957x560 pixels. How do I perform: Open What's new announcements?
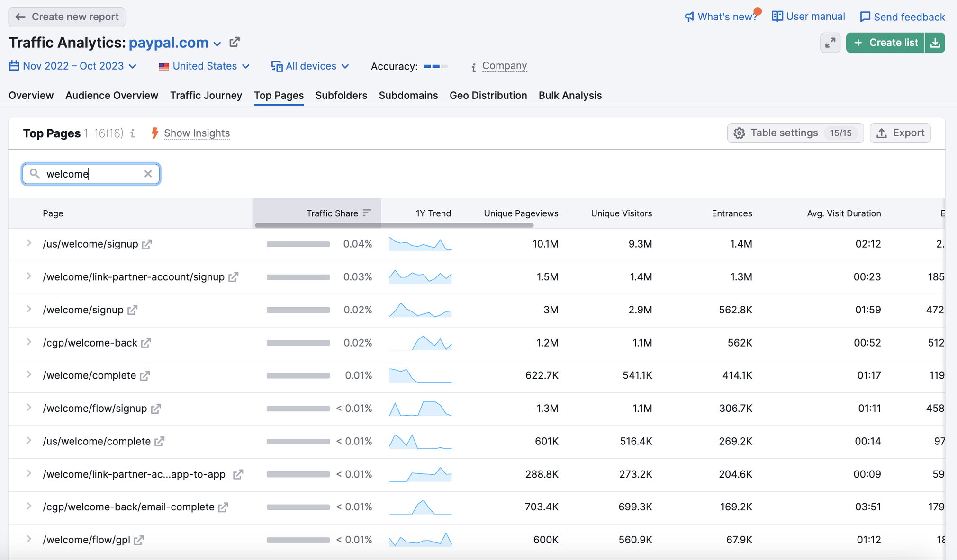coord(722,17)
